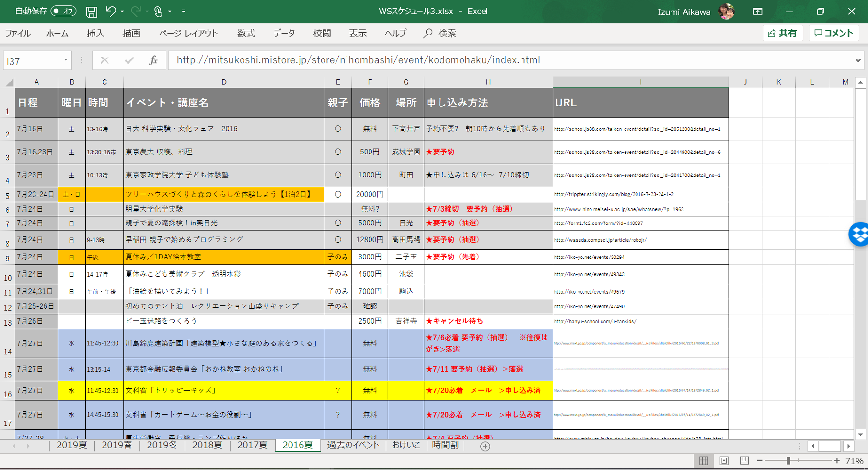The image size is (868, 470).
Task: Open the データ ribbon tab
Action: pyautogui.click(x=284, y=34)
